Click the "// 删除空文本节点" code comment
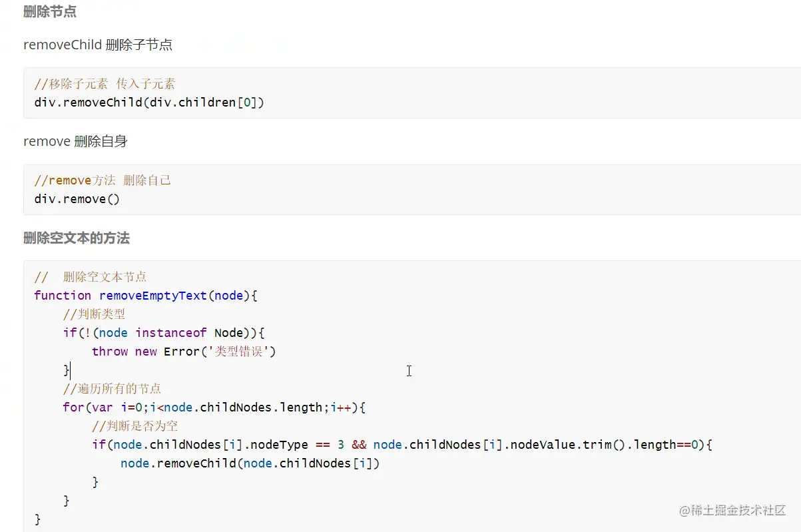 [91, 277]
